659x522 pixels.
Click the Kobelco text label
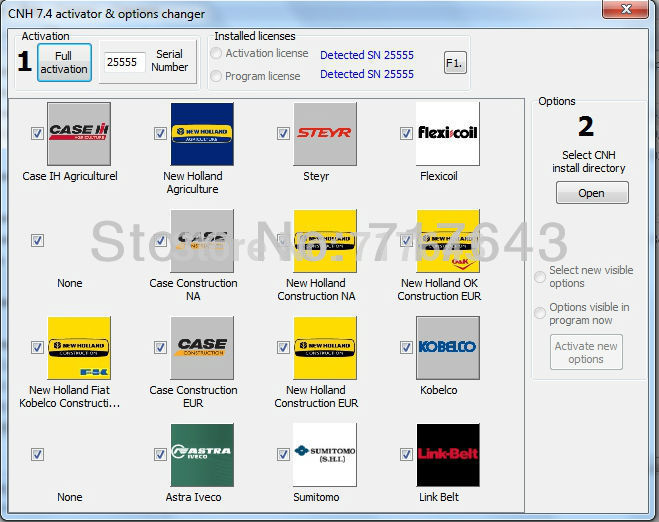(439, 390)
